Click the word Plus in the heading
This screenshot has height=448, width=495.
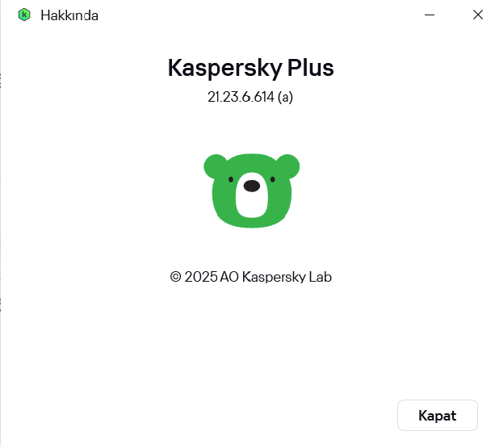[310, 68]
